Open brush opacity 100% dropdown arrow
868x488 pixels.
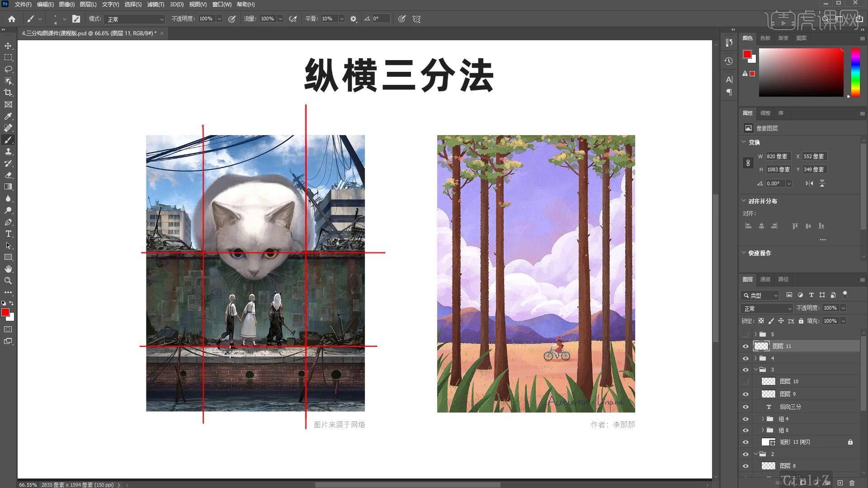pos(219,19)
